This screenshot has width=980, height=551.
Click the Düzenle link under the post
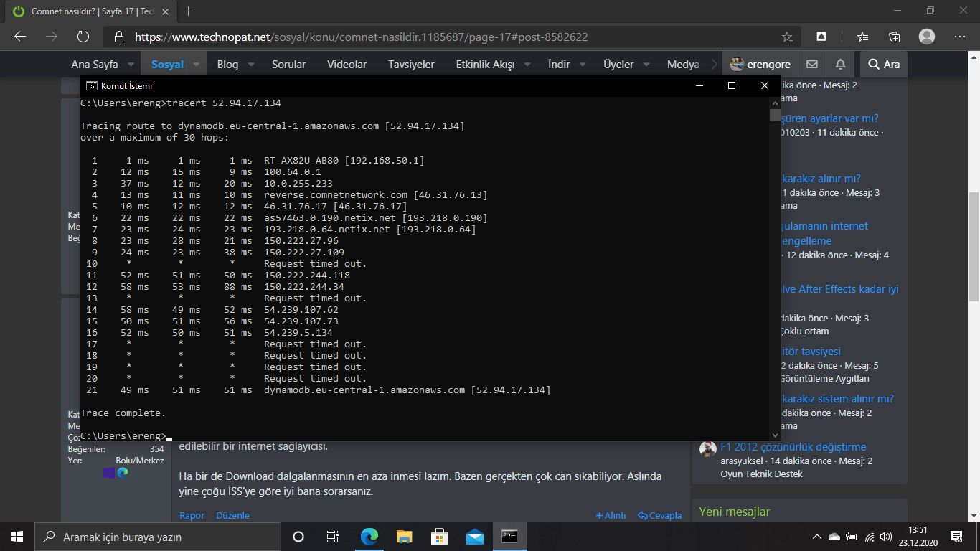[x=232, y=515]
